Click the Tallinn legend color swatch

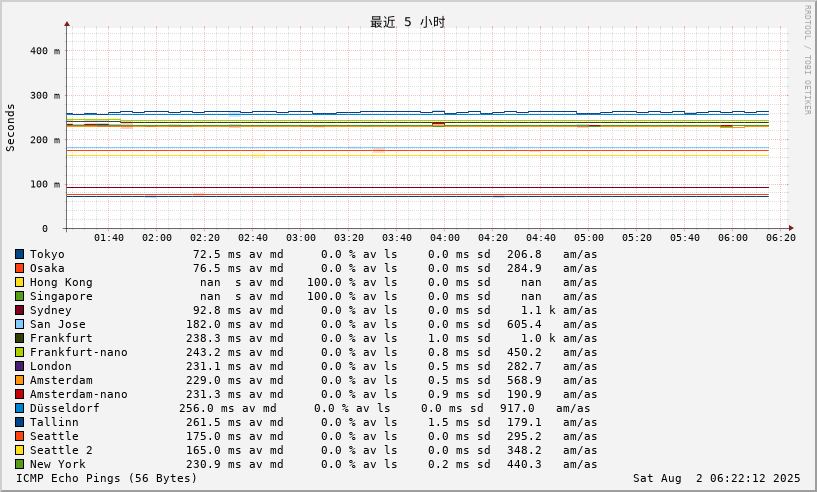pos(19,422)
